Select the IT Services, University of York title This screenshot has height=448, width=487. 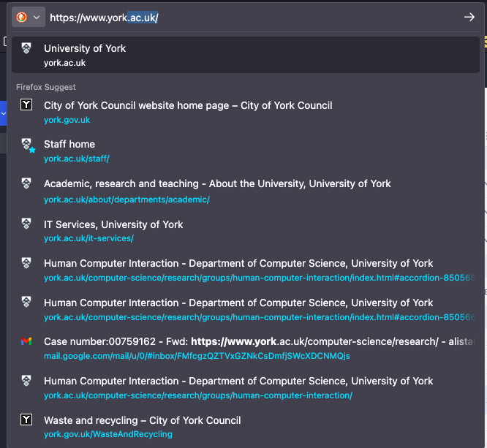click(x=113, y=224)
